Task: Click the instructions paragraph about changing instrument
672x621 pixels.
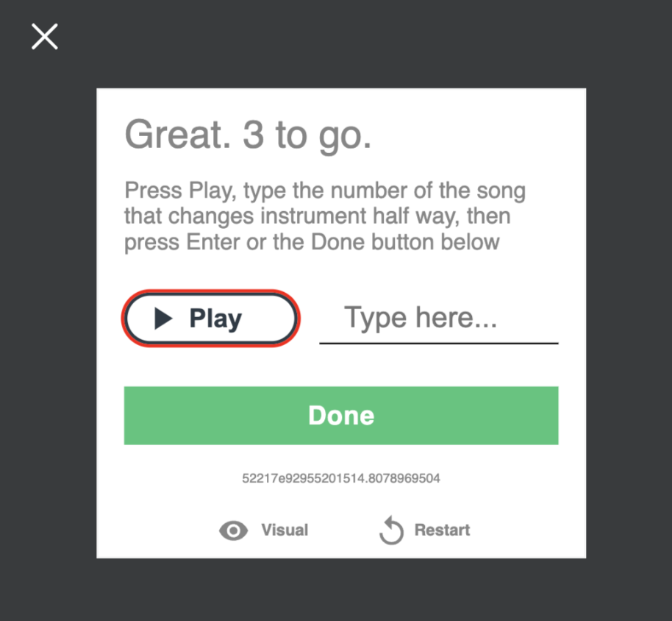Action: [x=325, y=216]
